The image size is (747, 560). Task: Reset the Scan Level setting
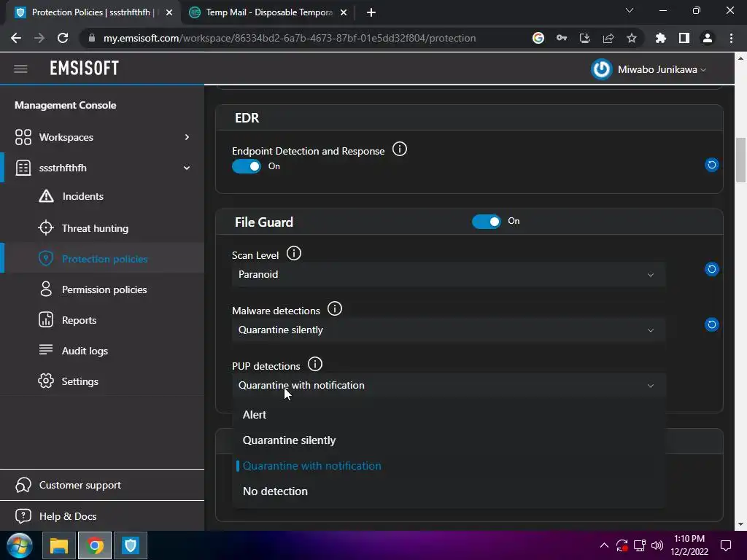[x=712, y=269]
